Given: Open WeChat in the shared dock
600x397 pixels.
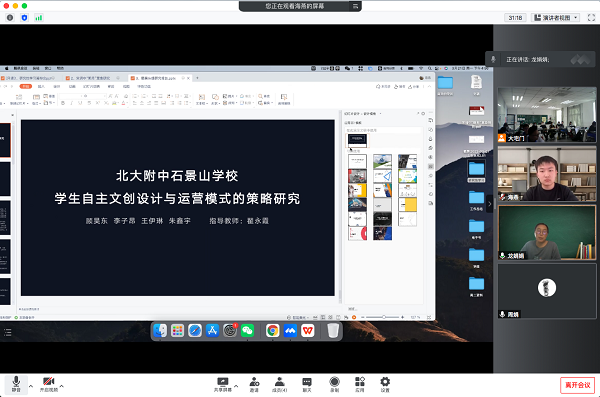Looking at the screenshot, I should click(248, 330).
